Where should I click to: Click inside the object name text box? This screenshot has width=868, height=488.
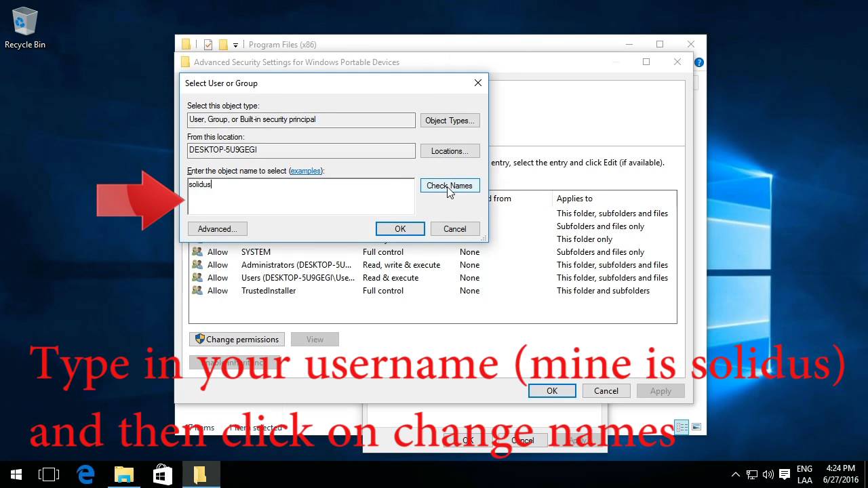(x=301, y=197)
